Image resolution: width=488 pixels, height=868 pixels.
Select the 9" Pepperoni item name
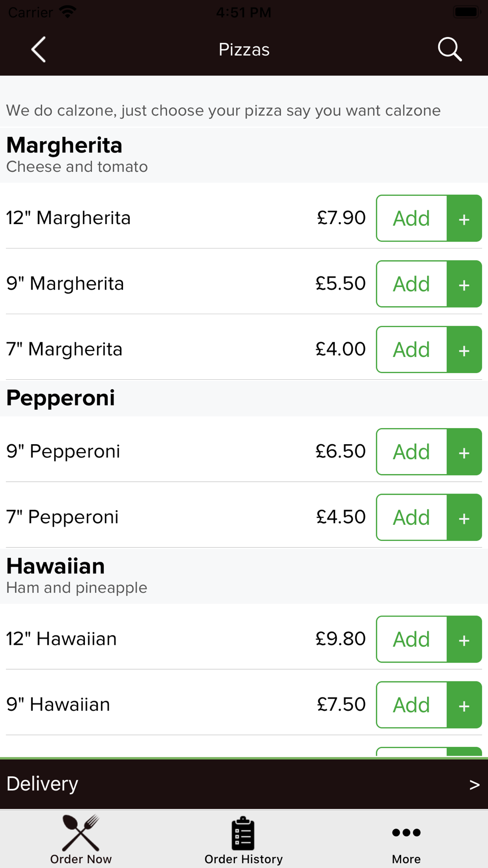coord(63,452)
